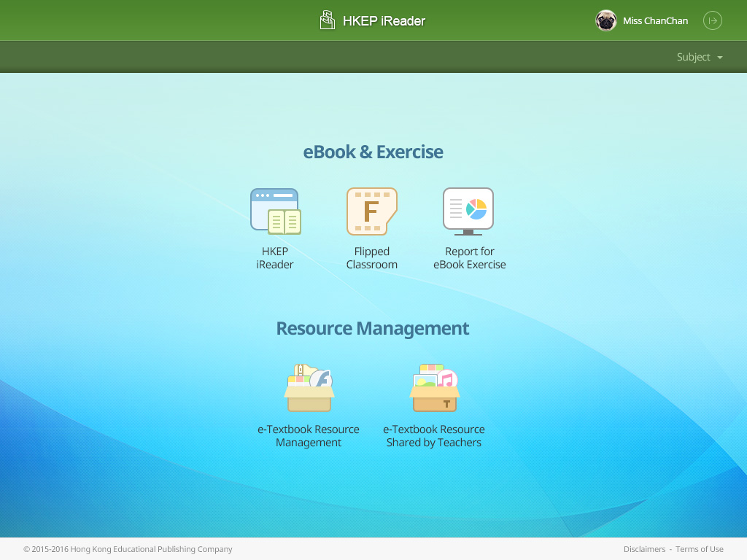The height and width of the screenshot is (560, 747).
Task: Open the Terms of Use link
Action: [x=699, y=549]
